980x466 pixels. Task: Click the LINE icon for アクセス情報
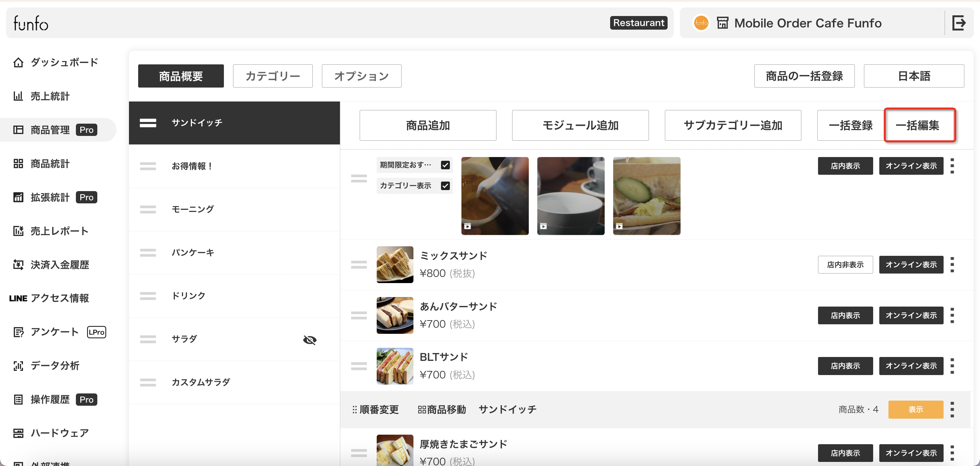[18, 298]
